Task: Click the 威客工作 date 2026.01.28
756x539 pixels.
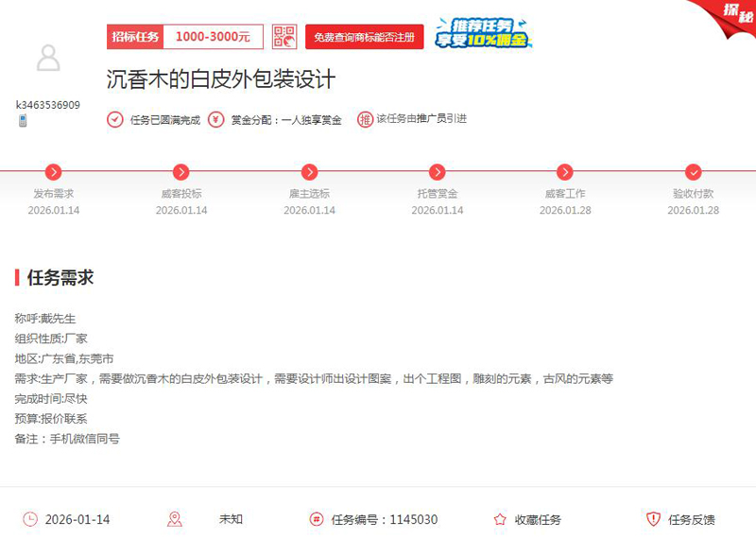Action: pos(565,210)
